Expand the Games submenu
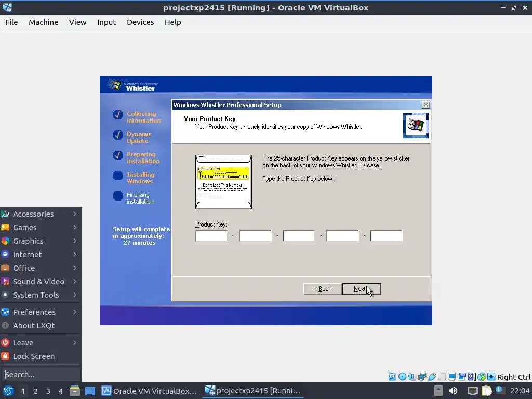The width and height of the screenshot is (532, 399). 41,228
